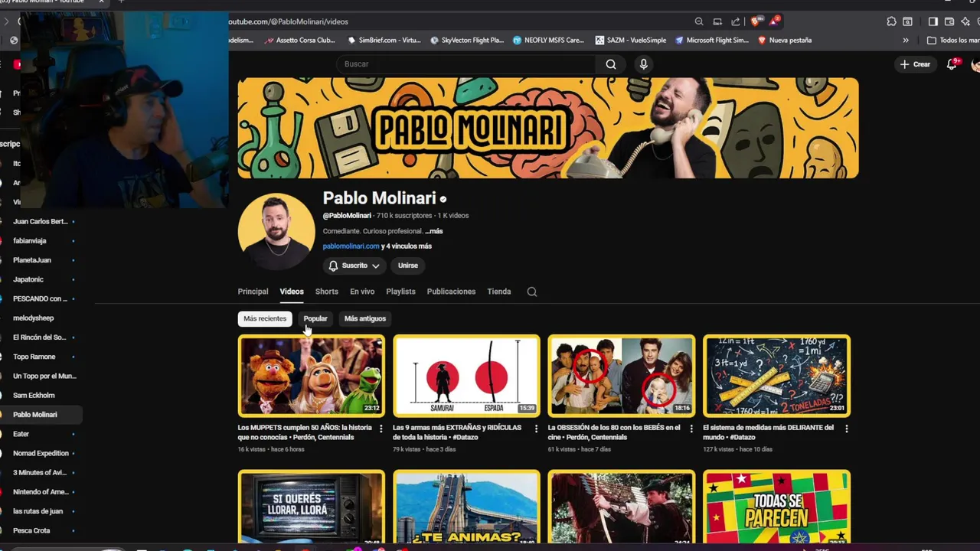This screenshot has width=980, height=551.
Task: Click the search-within-channel magnifier icon
Action: 532,292
